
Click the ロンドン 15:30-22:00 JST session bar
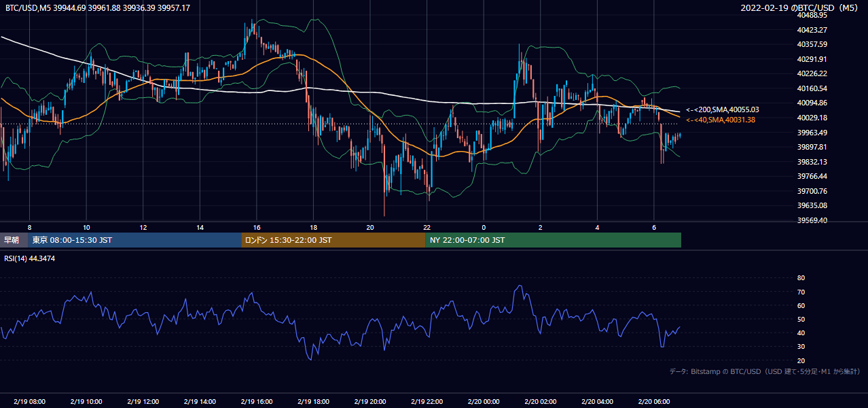333,240
